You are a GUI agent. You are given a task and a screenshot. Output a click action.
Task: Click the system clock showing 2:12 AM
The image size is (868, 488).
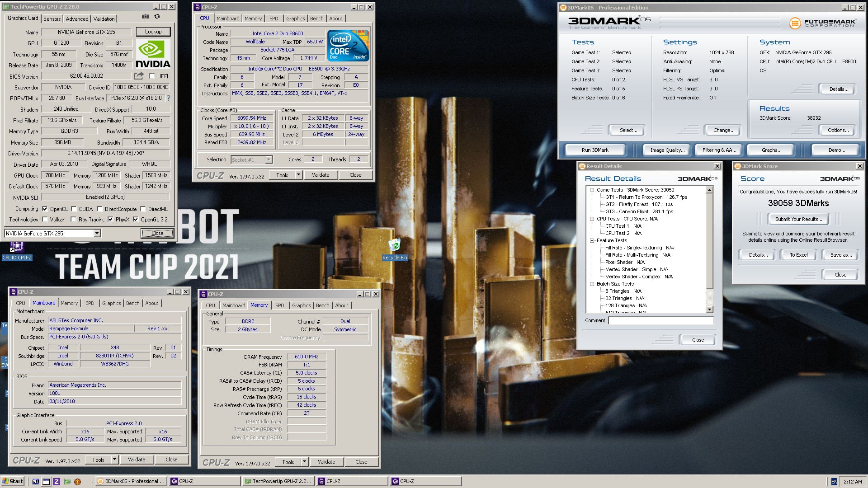[x=852, y=482]
